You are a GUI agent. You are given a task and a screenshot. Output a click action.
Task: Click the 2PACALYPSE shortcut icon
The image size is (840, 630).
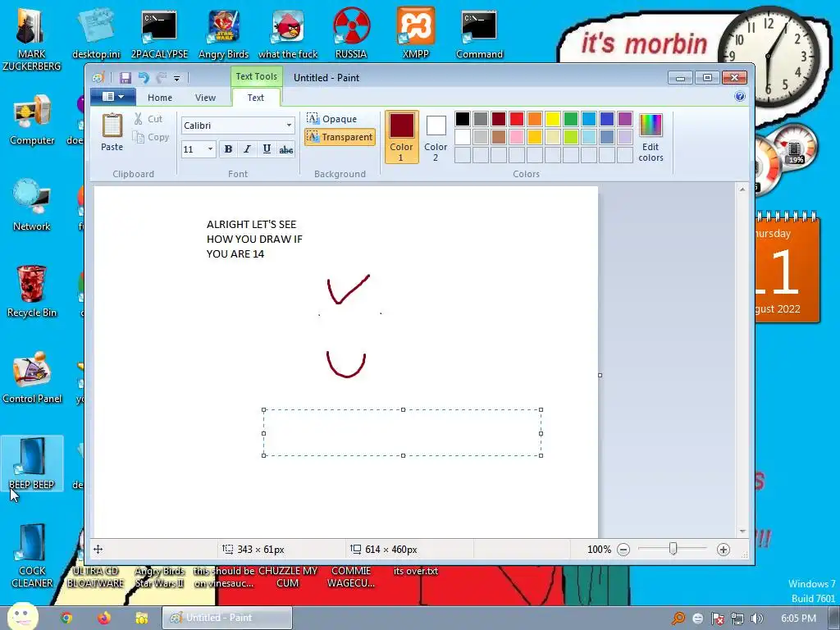tap(160, 33)
